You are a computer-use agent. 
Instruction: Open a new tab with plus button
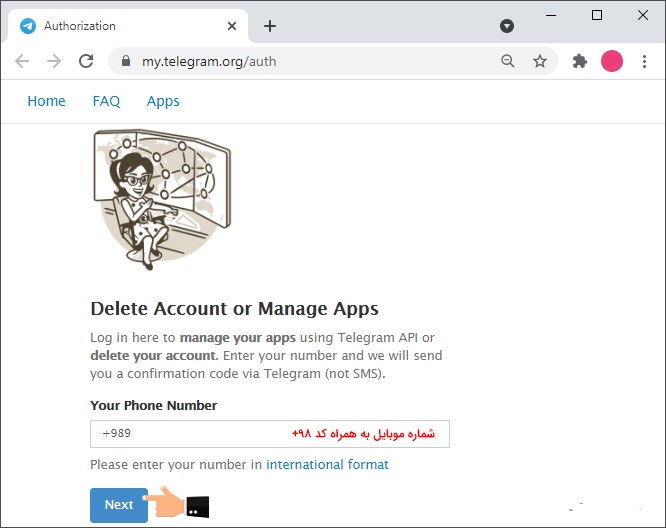[x=270, y=26]
